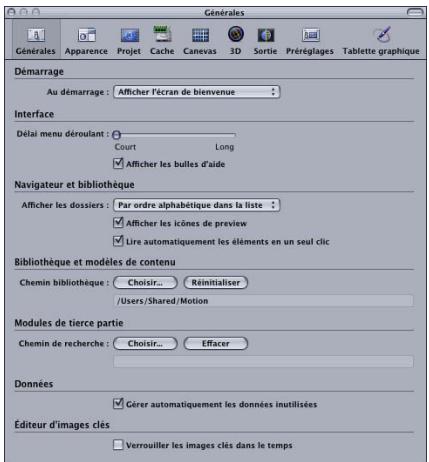
Task: Open the Cache preferences pane icon
Action: [x=162, y=40]
